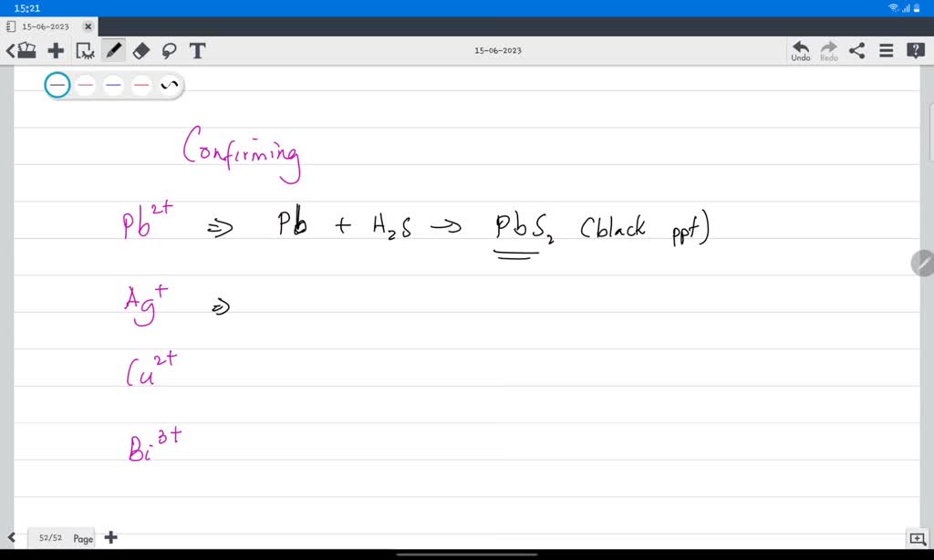
Task: Select the Eraser tool
Action: 140,50
